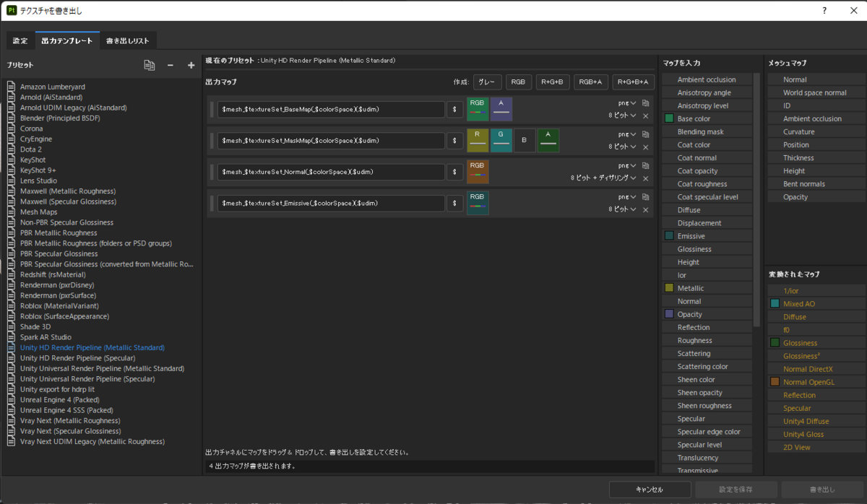Screen dimensions: 867x504
Task: Edit the BaseMap file name field
Action: pos(331,110)
